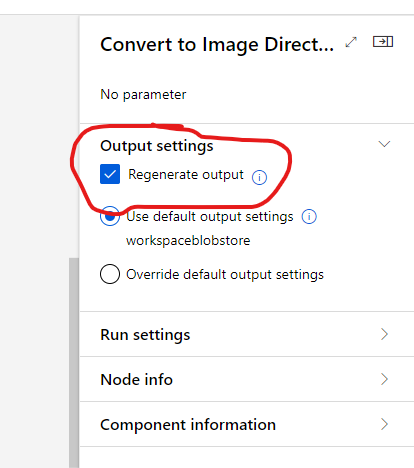
Task: Click the dock panel to side icon
Action: (x=383, y=42)
